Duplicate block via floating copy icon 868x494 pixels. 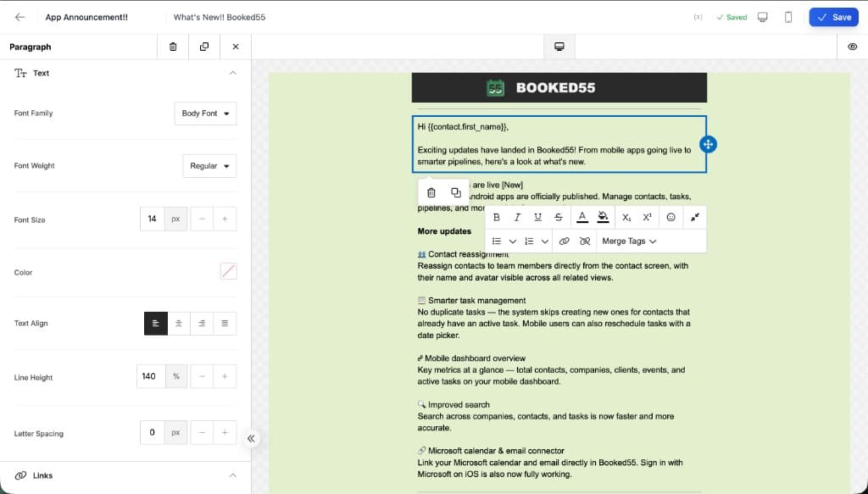[x=455, y=192]
